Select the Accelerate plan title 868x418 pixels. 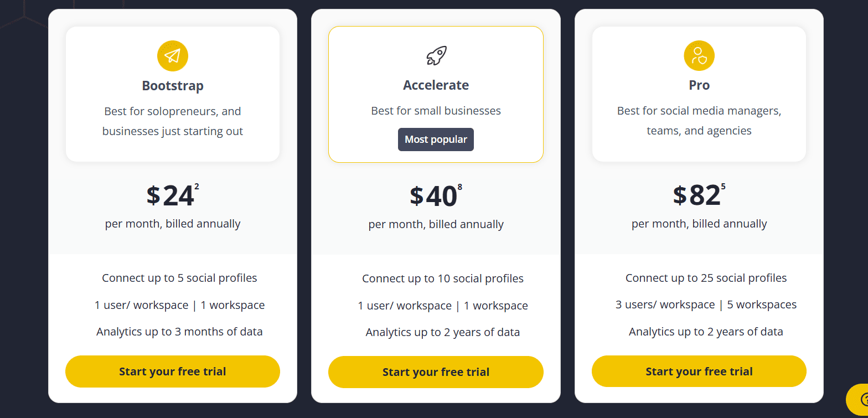click(x=436, y=85)
